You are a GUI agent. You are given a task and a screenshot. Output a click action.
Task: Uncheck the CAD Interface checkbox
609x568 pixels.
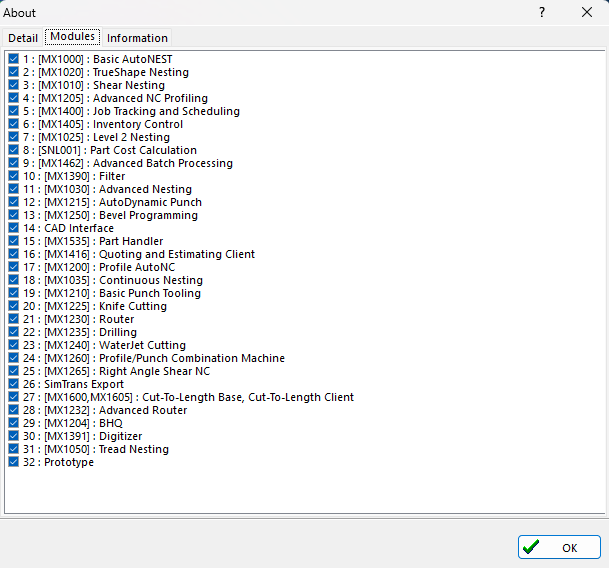(x=13, y=228)
